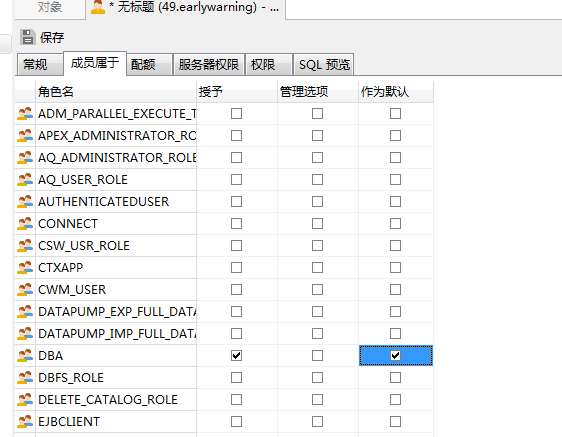Select the DATAPUMP_EXP_FULL_DATA role name
The image size is (562, 437).
(x=117, y=312)
